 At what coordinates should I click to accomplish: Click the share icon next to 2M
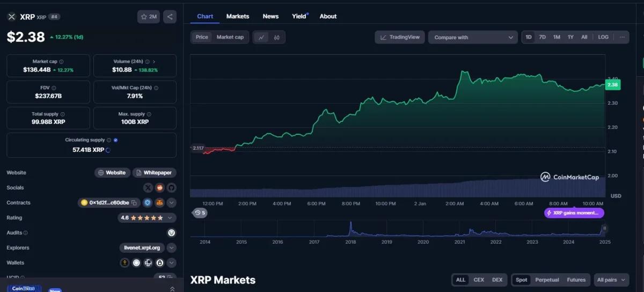170,17
